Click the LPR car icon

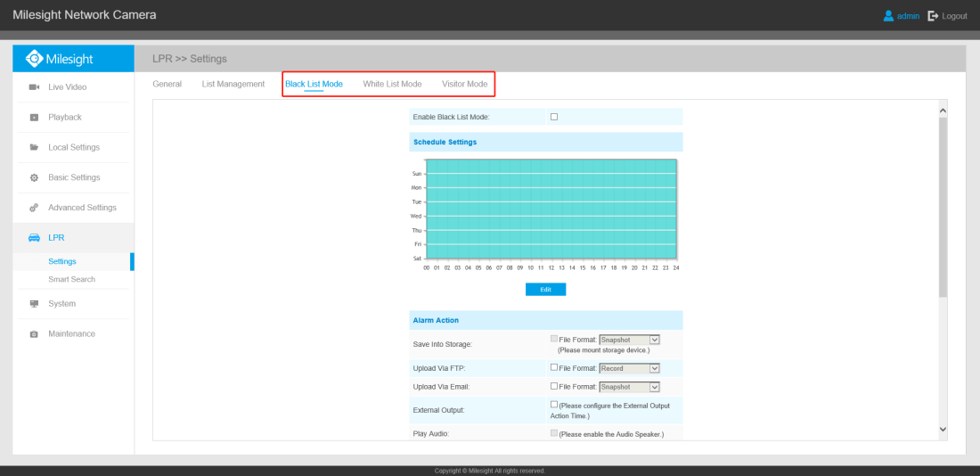pyautogui.click(x=34, y=238)
